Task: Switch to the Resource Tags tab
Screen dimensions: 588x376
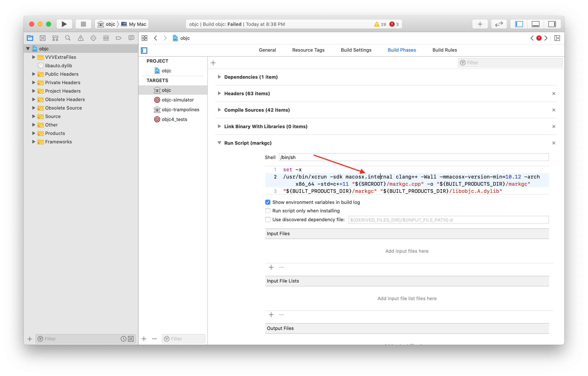Action: pos(308,50)
